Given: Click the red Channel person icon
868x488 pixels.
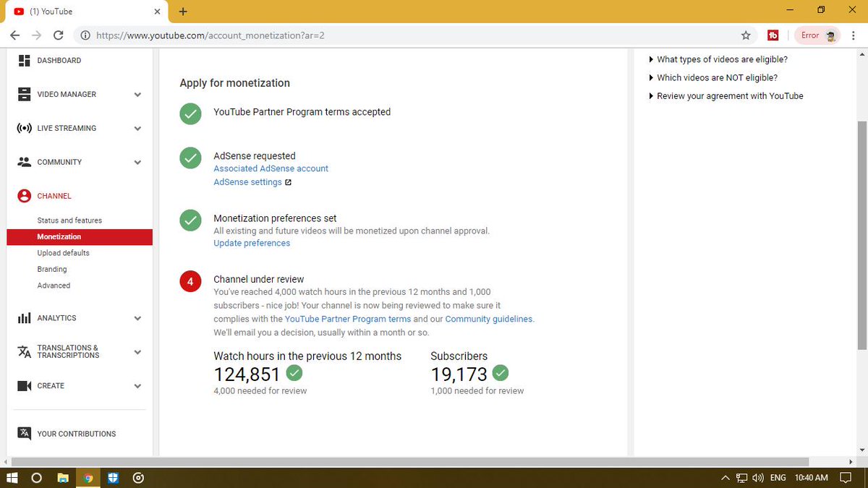Looking at the screenshot, I should tap(25, 196).
